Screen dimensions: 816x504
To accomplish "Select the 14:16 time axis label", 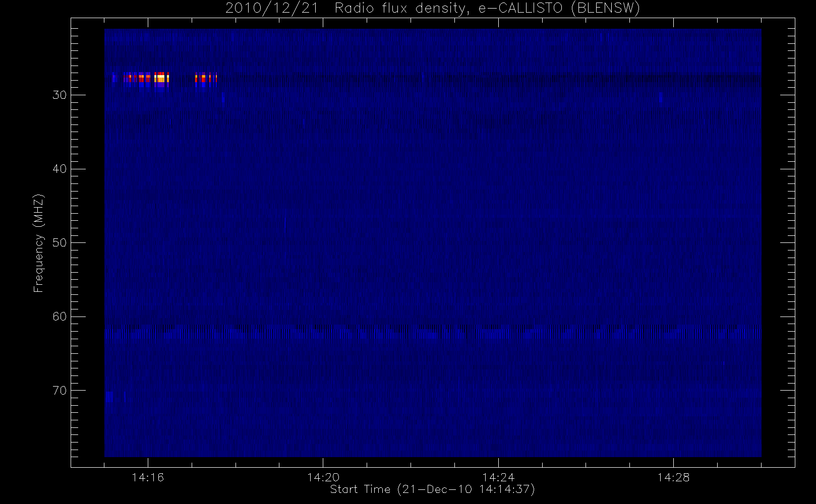I will (148, 477).
